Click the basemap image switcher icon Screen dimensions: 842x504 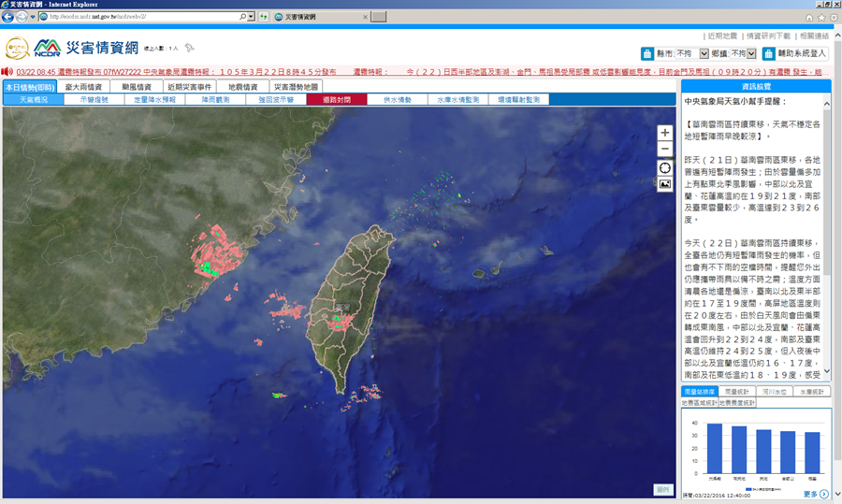665,184
